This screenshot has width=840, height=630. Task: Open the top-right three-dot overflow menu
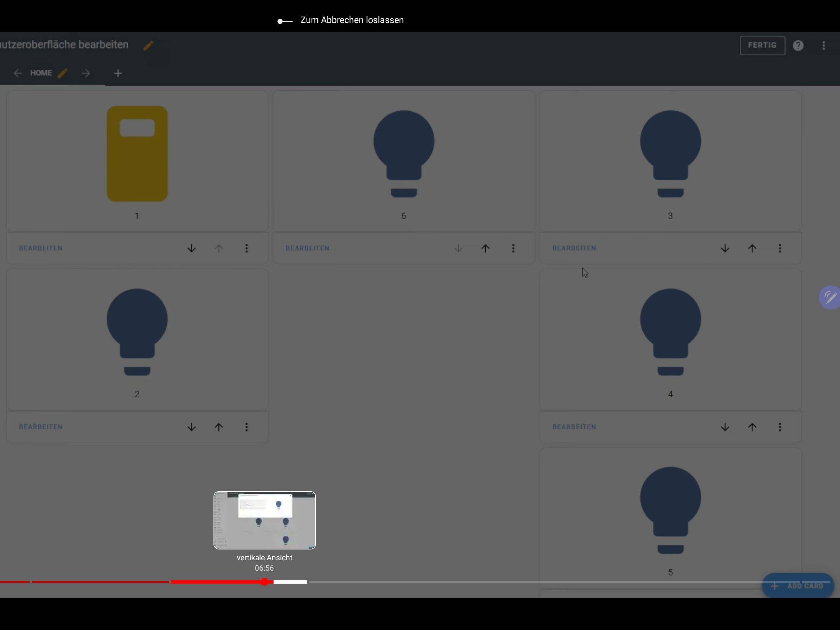pyautogui.click(x=823, y=46)
